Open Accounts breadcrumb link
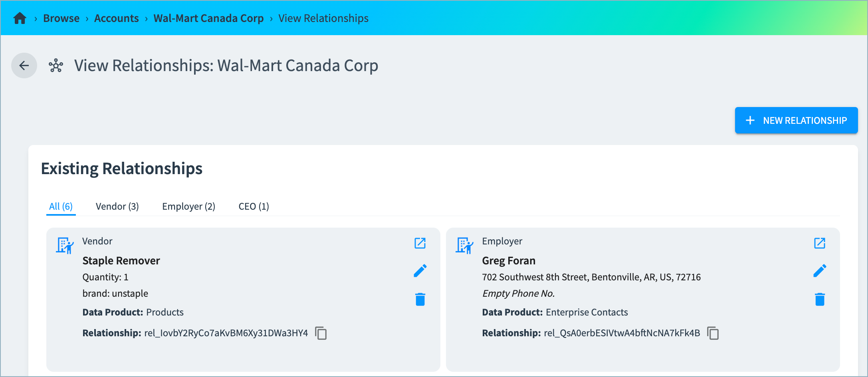The width and height of the screenshot is (868, 377). click(x=116, y=18)
